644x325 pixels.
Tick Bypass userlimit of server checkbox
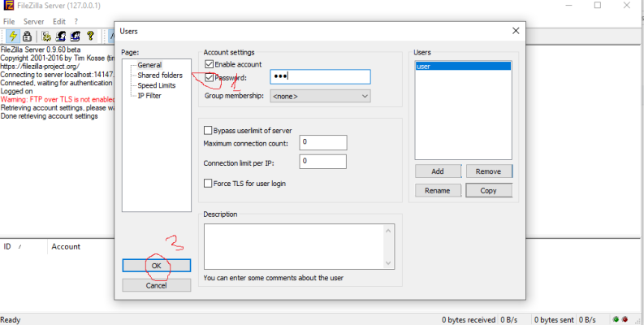208,131
